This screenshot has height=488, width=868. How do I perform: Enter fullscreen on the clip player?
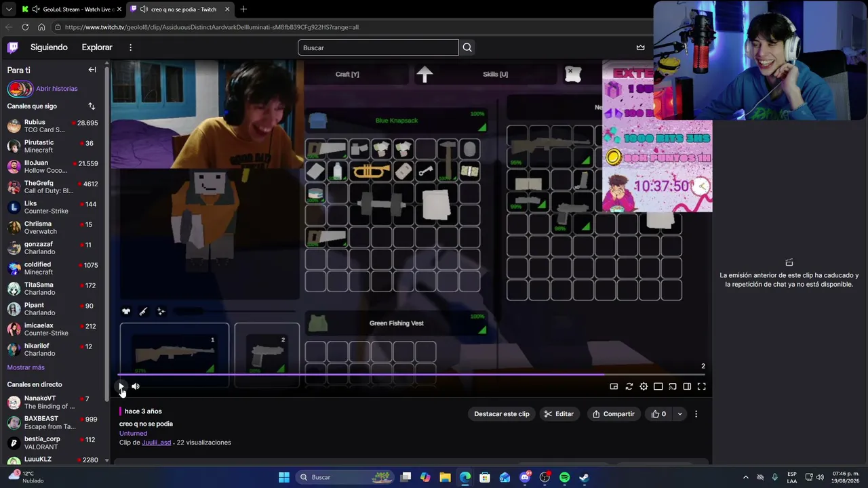[702, 386]
